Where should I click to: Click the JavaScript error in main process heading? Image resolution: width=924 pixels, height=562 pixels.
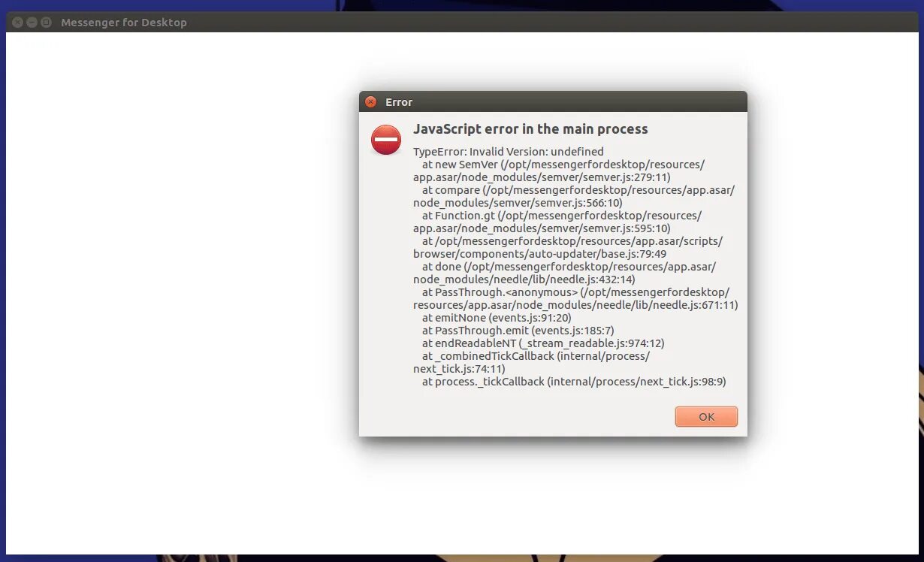(530, 129)
